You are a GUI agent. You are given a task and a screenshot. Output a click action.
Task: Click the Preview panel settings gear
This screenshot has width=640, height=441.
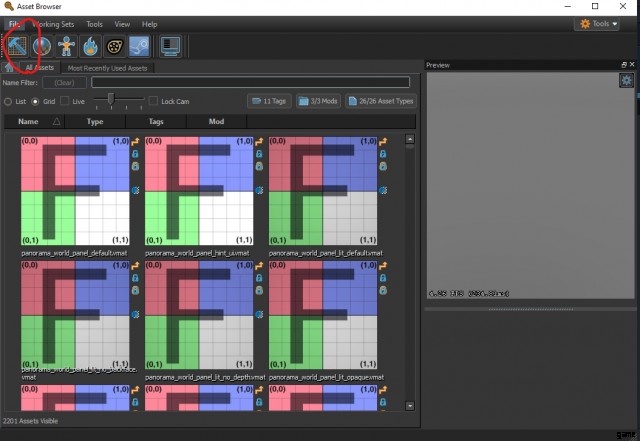(x=626, y=80)
